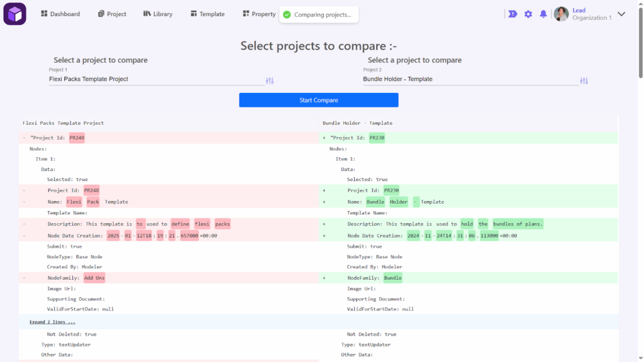Click the green check icon in toast
The height and width of the screenshot is (362, 644).
click(x=287, y=14)
